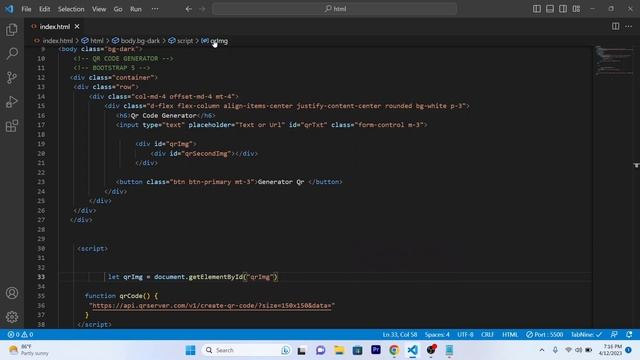Click the Ln 33, Col 58 status item
640x360 pixels.
400,334
